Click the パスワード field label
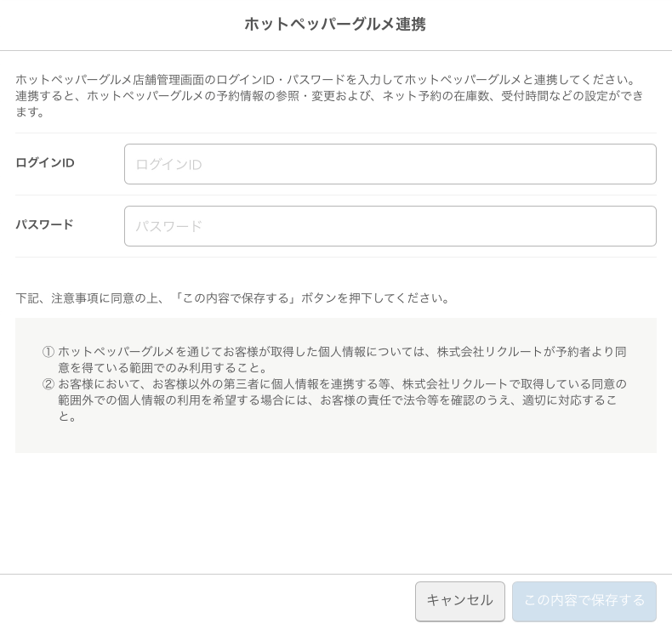This screenshot has width=672, height=629. point(44,224)
